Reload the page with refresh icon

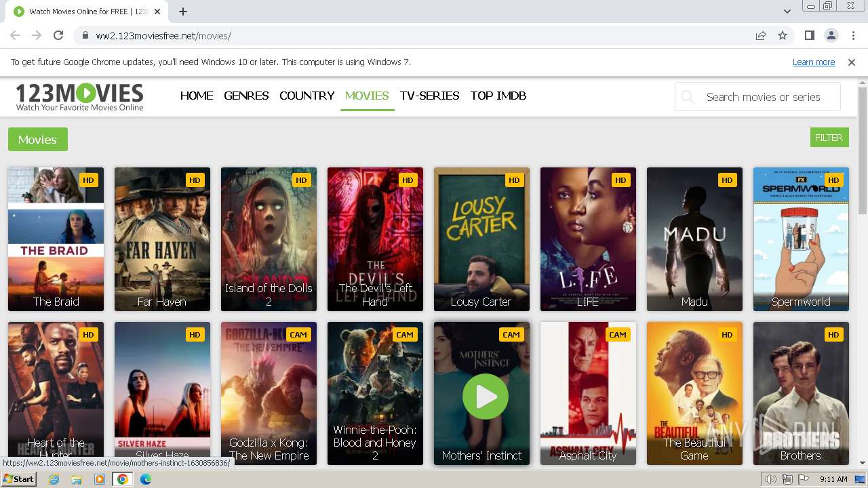tap(58, 35)
